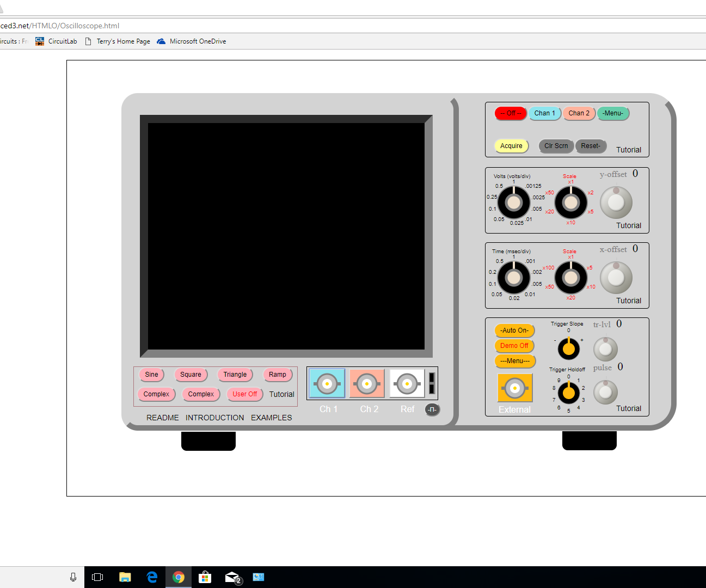Click the Ch 2 BNC input connector
This screenshot has height=588, width=706.
pos(367,383)
